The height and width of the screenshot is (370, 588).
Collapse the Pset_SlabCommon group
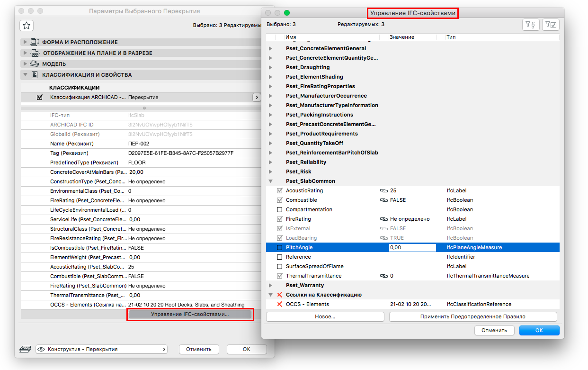(x=270, y=181)
